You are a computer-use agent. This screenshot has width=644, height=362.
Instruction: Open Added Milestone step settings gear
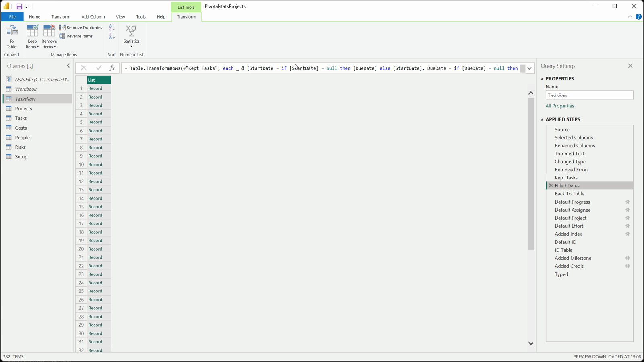click(627, 258)
